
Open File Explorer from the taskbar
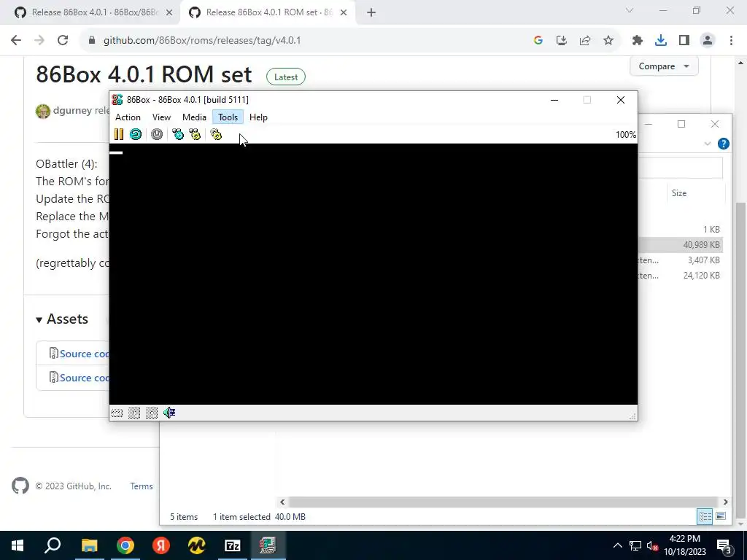click(89, 545)
